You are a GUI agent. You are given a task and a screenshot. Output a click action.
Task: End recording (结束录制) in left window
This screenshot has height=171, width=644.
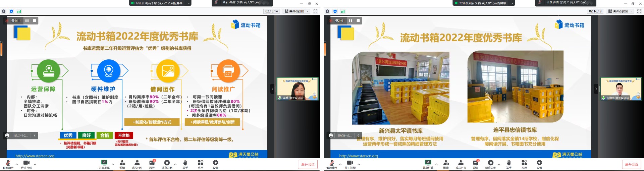coord(167,164)
